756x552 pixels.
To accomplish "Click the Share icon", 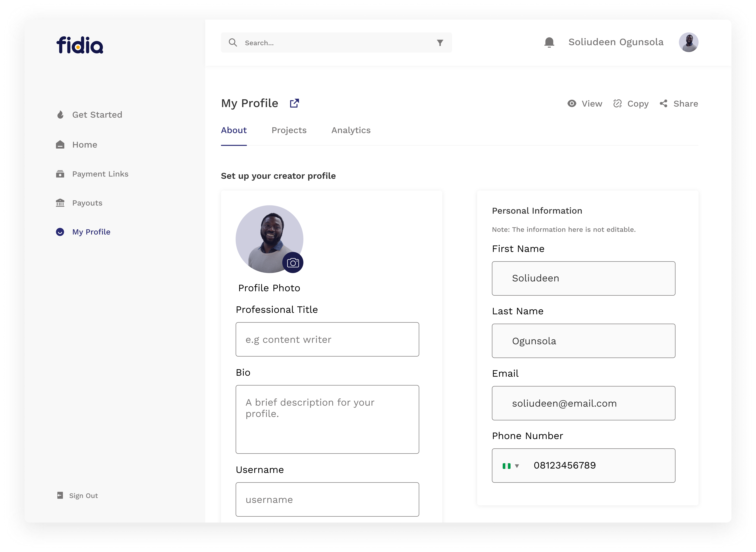I will (663, 104).
